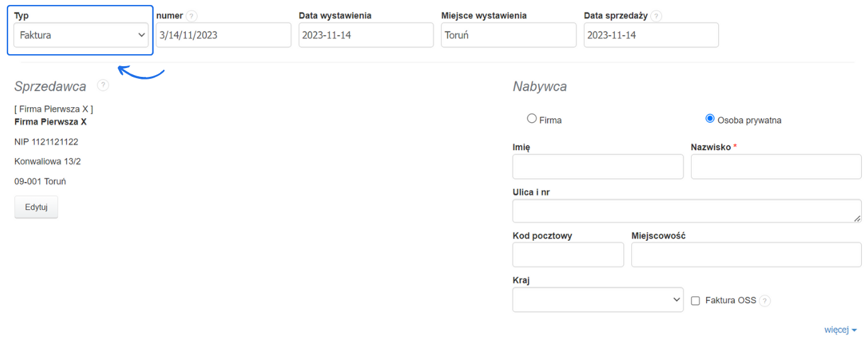Select the Firma radio button
The width and height of the screenshot is (868, 351).
pyautogui.click(x=532, y=118)
